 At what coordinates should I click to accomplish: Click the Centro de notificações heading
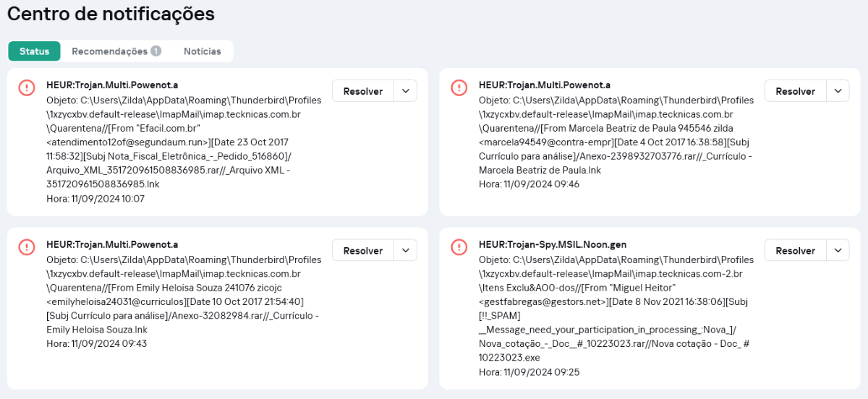pos(111,14)
